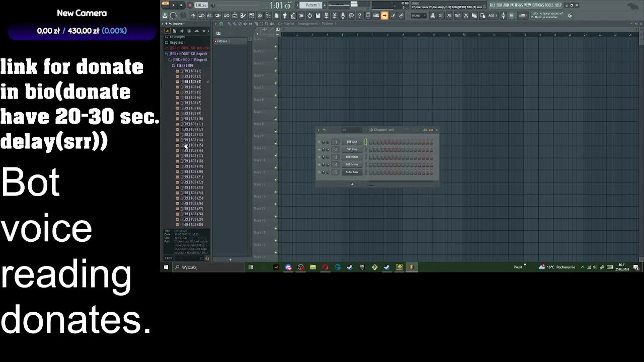Stop playback with the Stop button

[x=181, y=5]
